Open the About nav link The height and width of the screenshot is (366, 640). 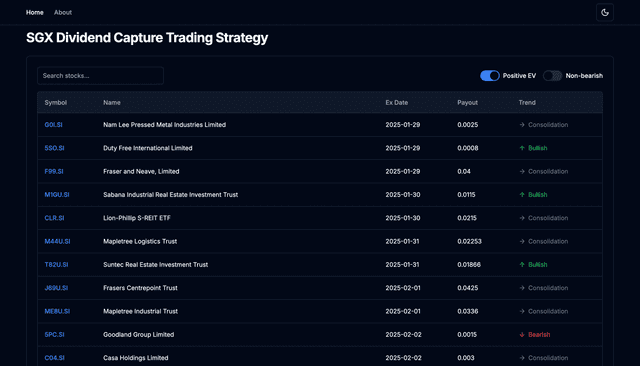point(63,13)
